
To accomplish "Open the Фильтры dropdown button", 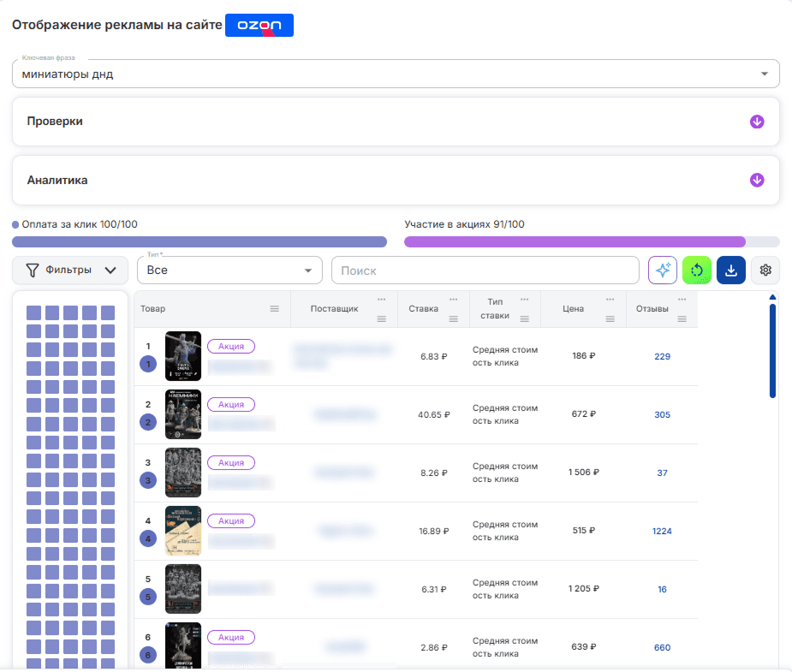I will 70,271.
